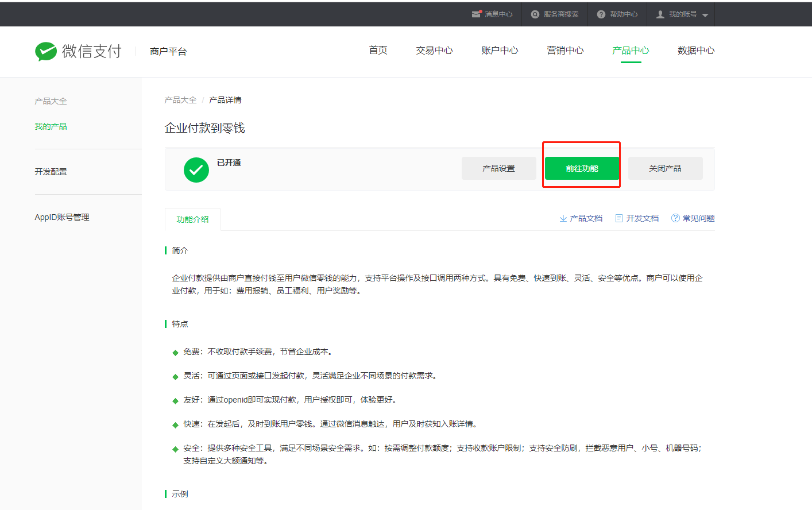Open the 我的账号 menu
Viewport: 812px width, 510px height.
(x=682, y=14)
